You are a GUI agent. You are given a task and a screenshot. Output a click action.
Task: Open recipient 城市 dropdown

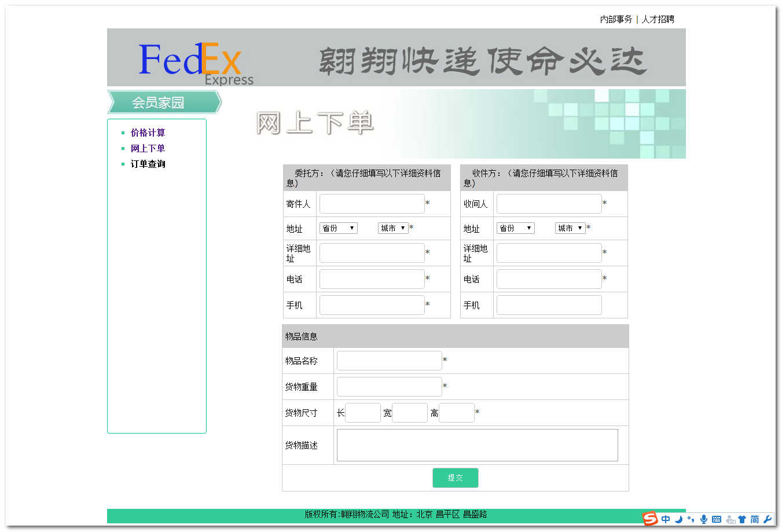tap(570, 228)
